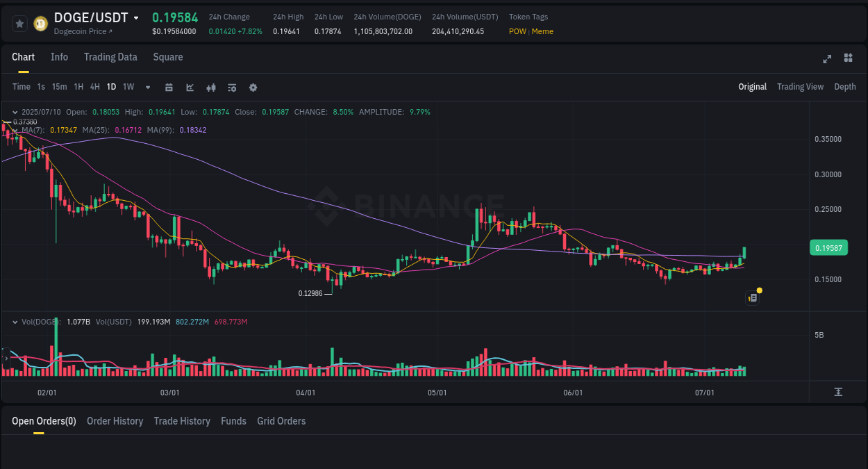Switch to Trading View chart mode
Image resolution: width=868 pixels, height=469 pixels.
(800, 86)
